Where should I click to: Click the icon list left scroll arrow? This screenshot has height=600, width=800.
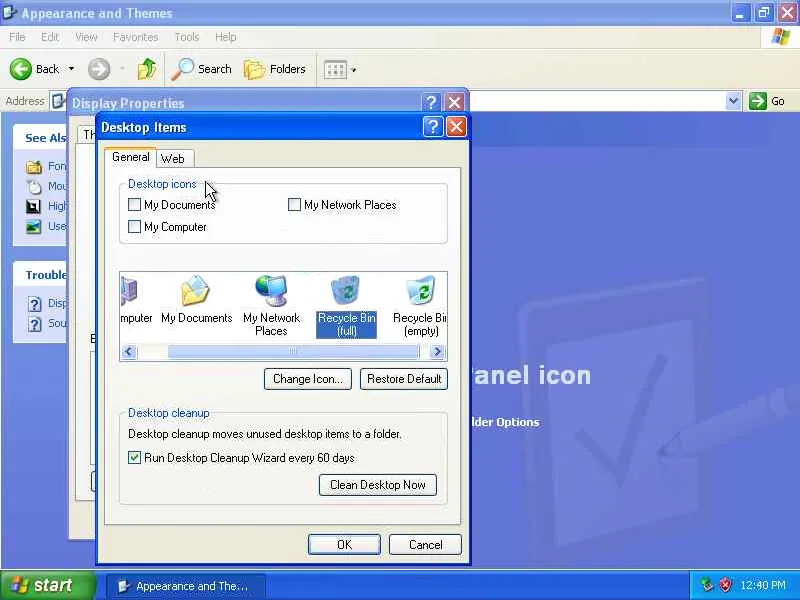point(129,352)
